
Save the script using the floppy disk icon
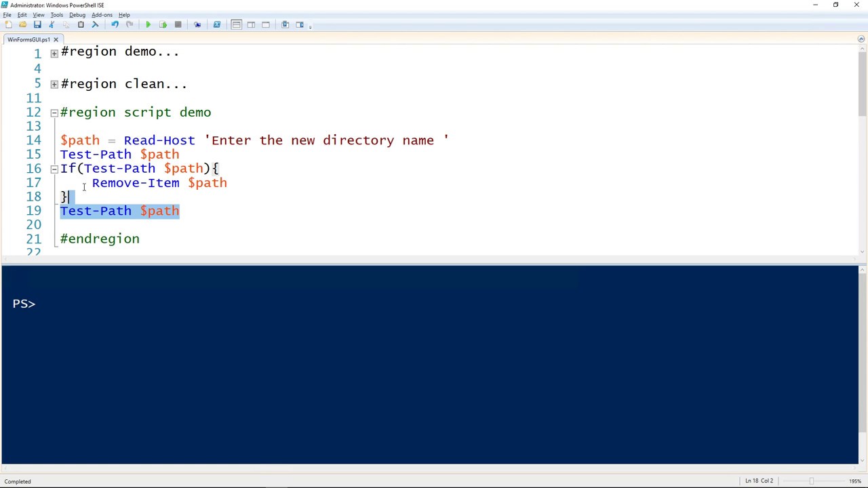coord(37,24)
